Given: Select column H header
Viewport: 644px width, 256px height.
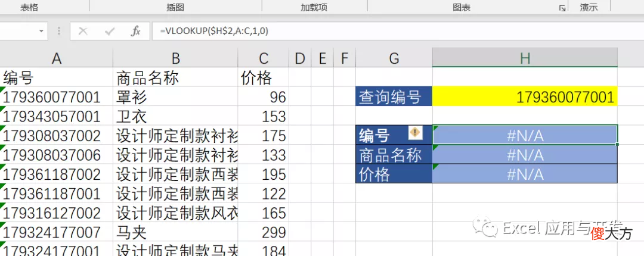Looking at the screenshot, I should click(x=525, y=59).
